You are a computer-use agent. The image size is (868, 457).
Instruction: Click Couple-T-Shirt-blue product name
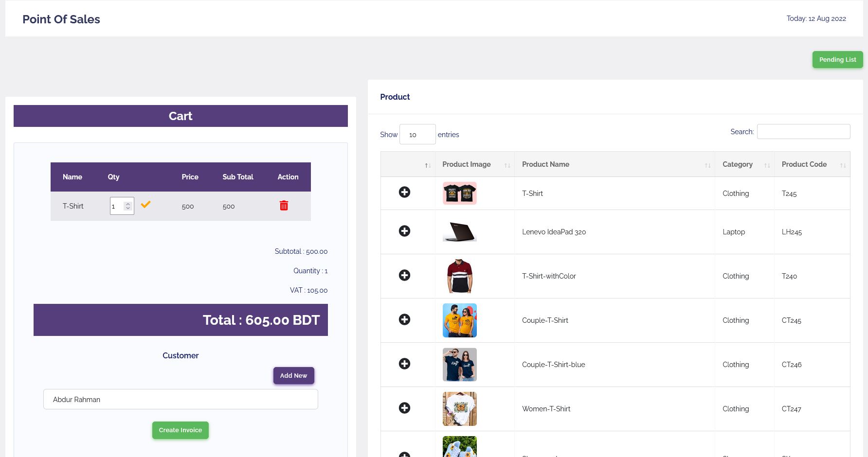point(554,365)
